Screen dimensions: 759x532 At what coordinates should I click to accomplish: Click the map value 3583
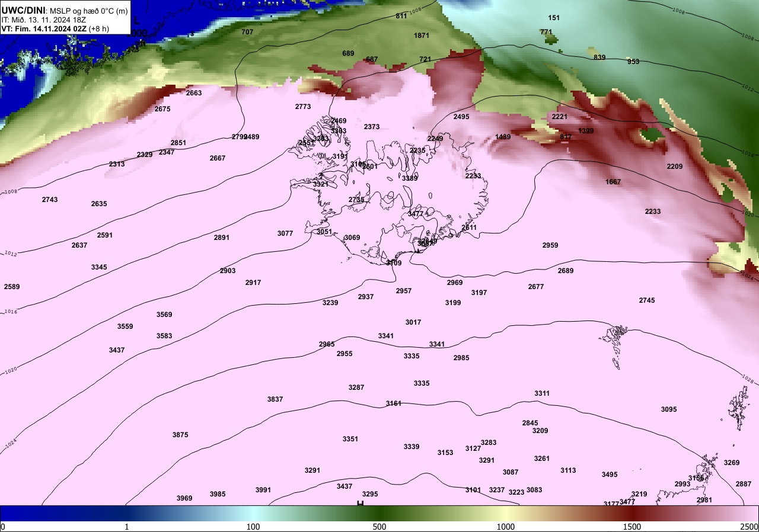tap(164, 336)
